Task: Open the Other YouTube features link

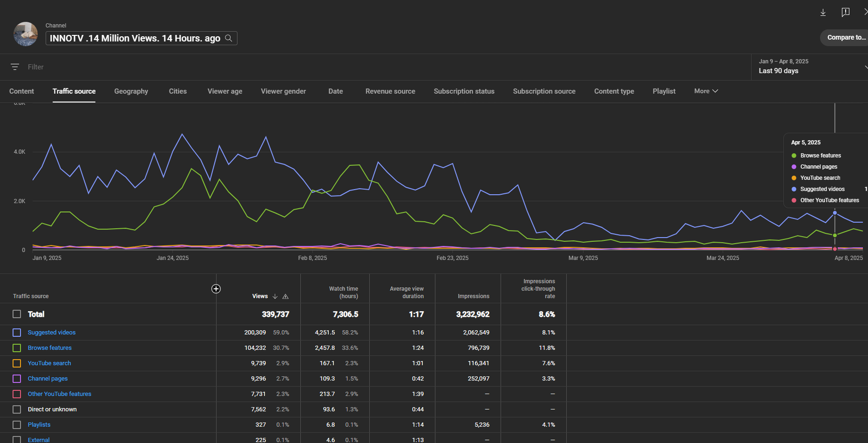Action: (x=60, y=394)
